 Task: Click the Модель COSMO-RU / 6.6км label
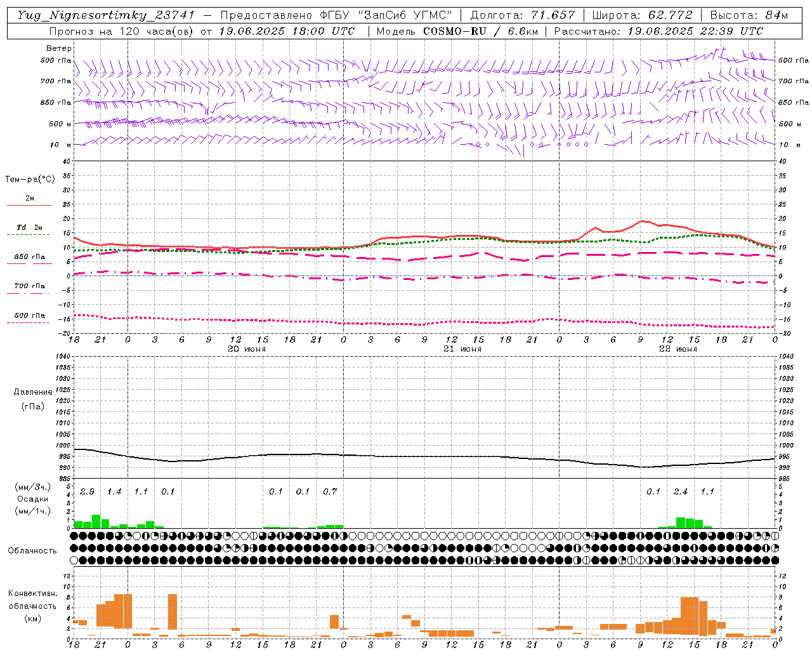pyautogui.click(x=457, y=31)
